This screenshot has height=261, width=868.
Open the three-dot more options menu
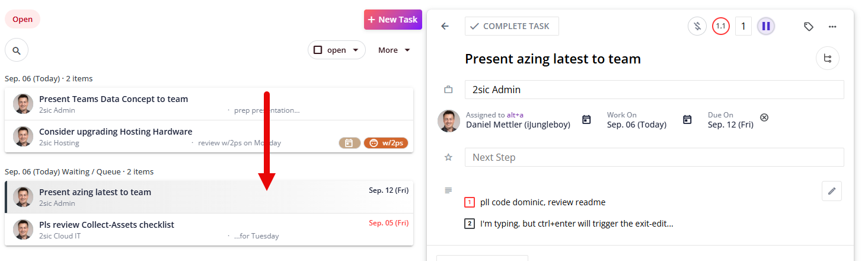(x=832, y=26)
